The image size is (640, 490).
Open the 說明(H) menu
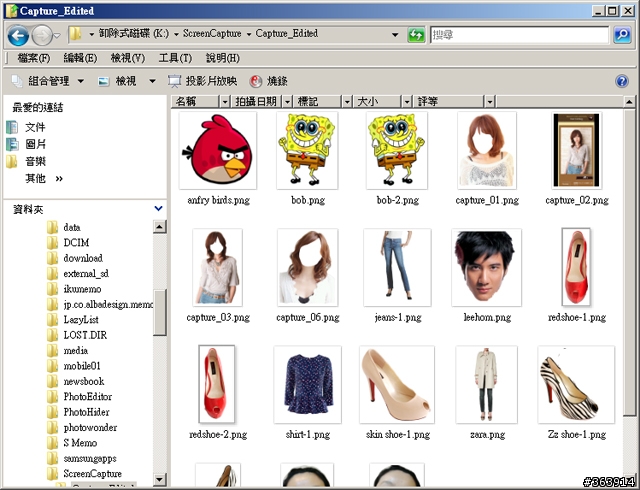pos(222,58)
